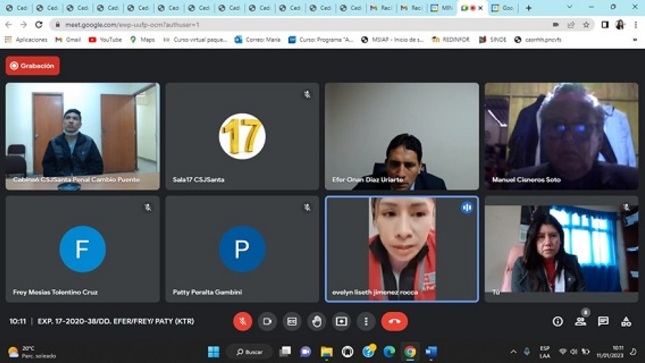Open Windows Start menu
645x363 pixels.
213,351
